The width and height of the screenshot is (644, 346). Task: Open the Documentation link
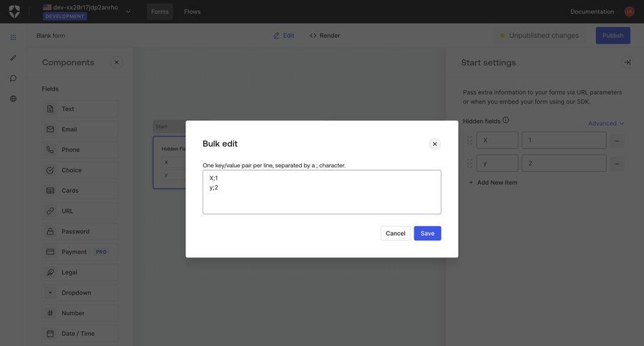coord(592,11)
